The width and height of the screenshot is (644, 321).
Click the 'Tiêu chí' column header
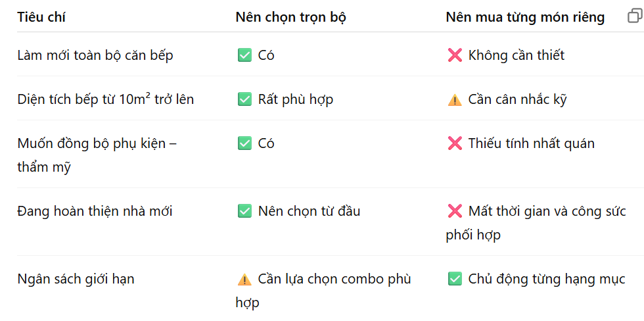(41, 17)
